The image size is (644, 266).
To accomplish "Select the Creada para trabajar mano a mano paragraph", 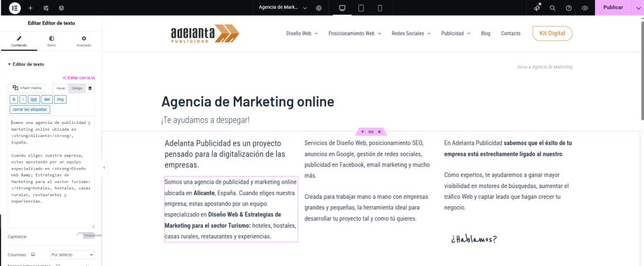I will pyautogui.click(x=367, y=208).
